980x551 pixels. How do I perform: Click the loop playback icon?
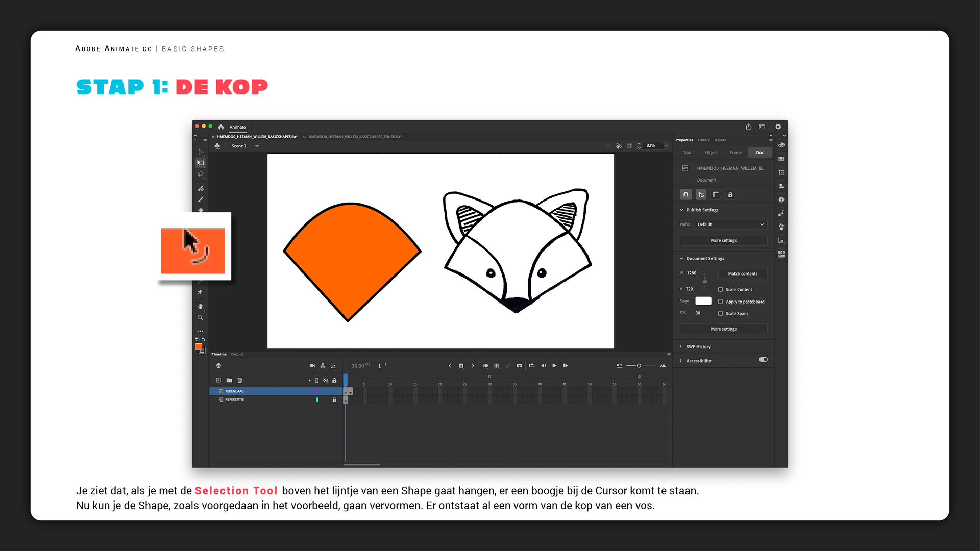(531, 366)
